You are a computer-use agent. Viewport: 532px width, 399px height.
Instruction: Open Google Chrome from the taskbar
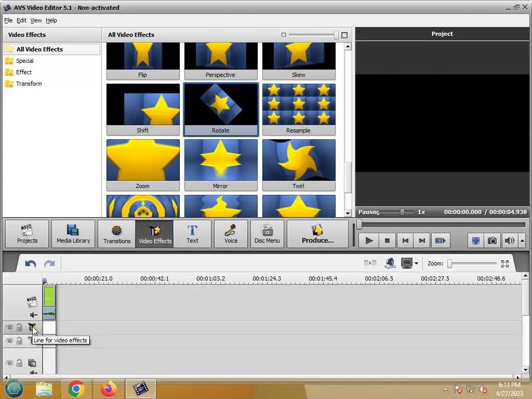(x=76, y=389)
